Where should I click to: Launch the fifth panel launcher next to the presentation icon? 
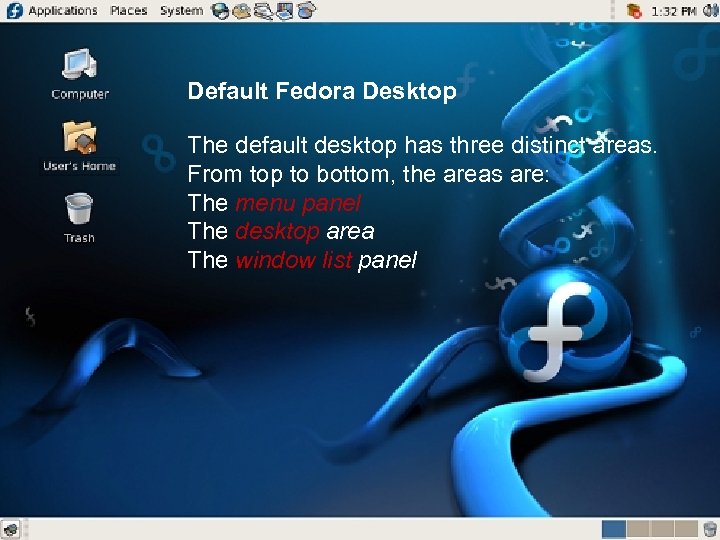point(306,11)
